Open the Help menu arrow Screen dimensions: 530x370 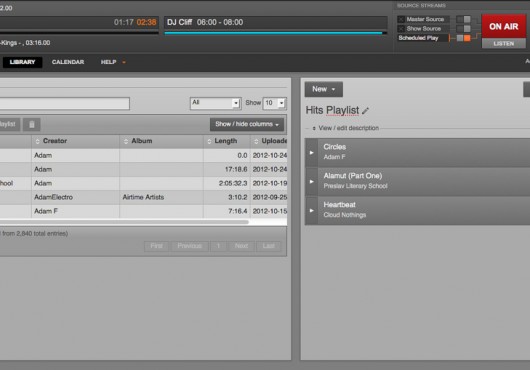(x=124, y=62)
